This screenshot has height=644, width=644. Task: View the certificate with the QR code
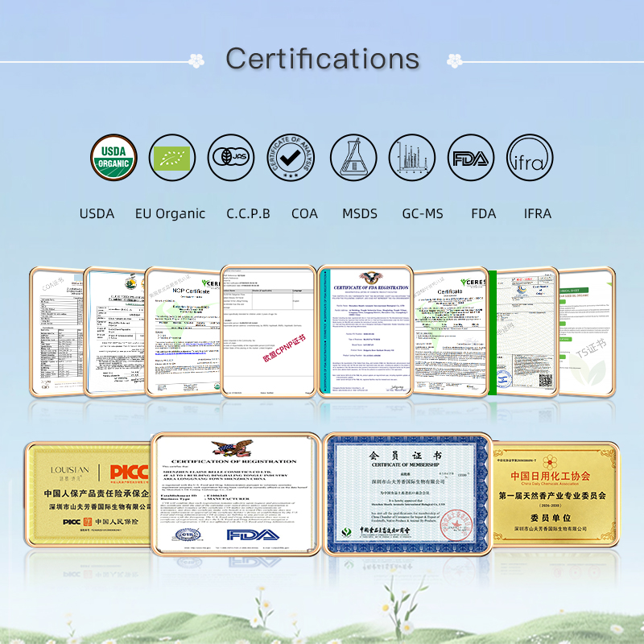527,332
